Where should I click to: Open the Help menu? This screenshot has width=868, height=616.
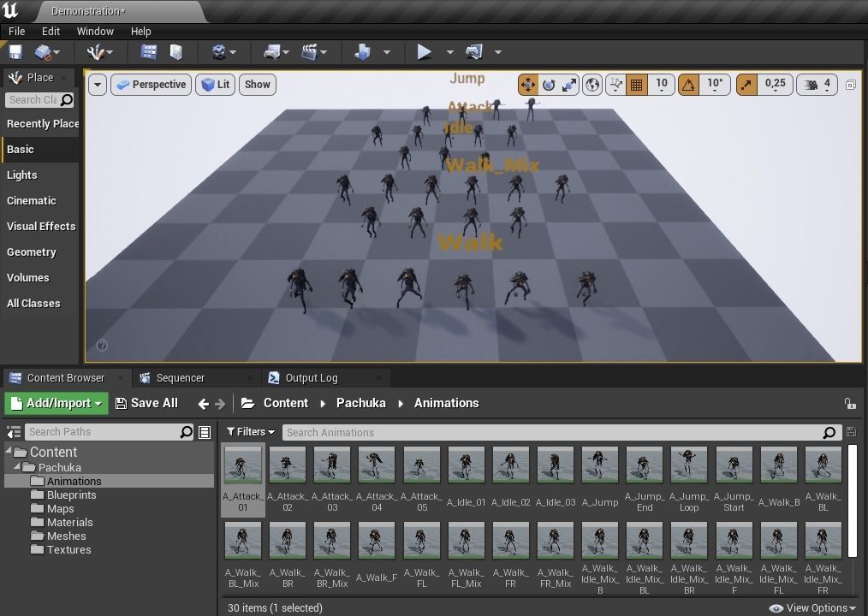tap(140, 32)
